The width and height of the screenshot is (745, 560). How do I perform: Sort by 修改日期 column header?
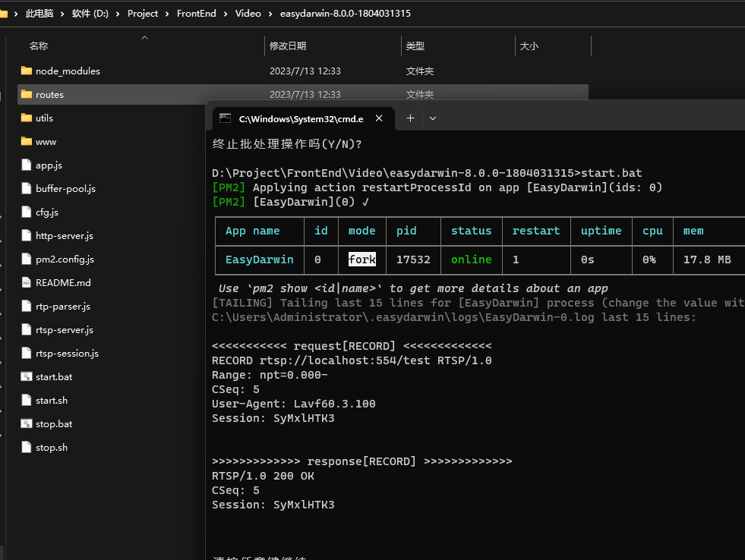click(288, 46)
